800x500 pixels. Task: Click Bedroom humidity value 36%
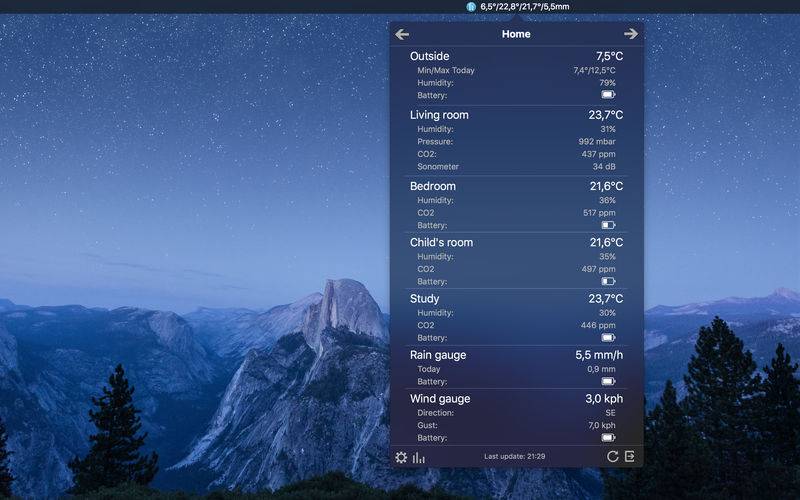point(607,201)
